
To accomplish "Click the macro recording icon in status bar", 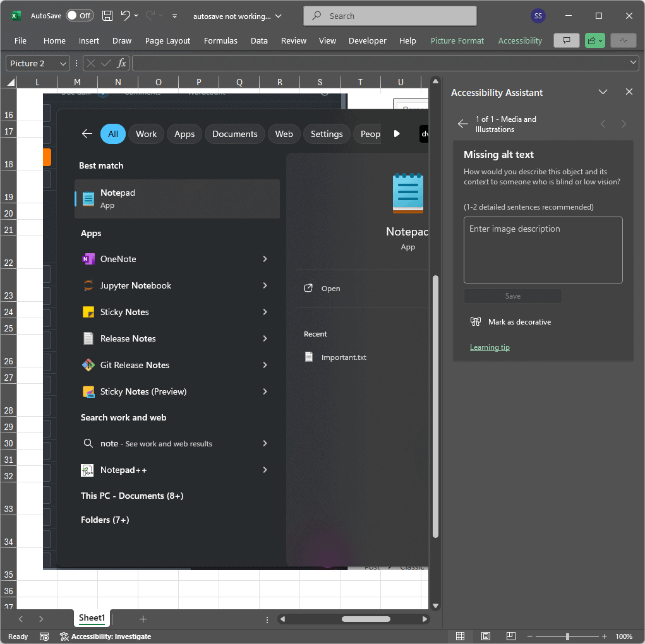I will tap(44, 636).
